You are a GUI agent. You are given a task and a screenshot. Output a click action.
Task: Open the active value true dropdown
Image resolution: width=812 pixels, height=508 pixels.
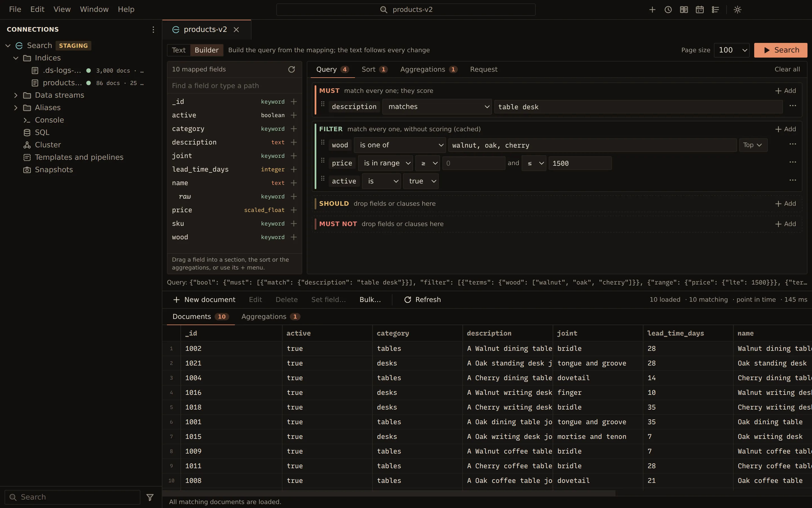point(421,181)
